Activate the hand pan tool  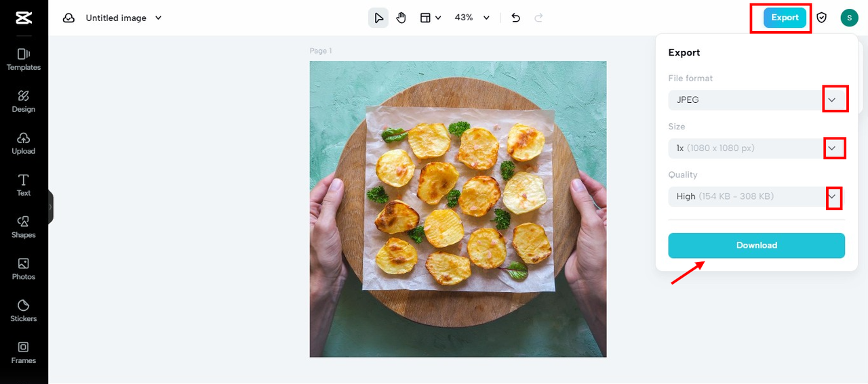pos(401,18)
